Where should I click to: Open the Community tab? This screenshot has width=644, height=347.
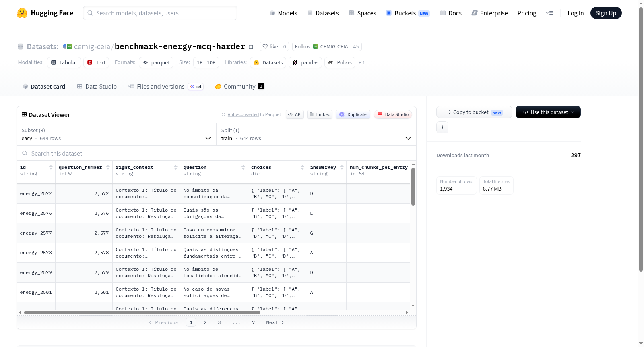pos(240,87)
